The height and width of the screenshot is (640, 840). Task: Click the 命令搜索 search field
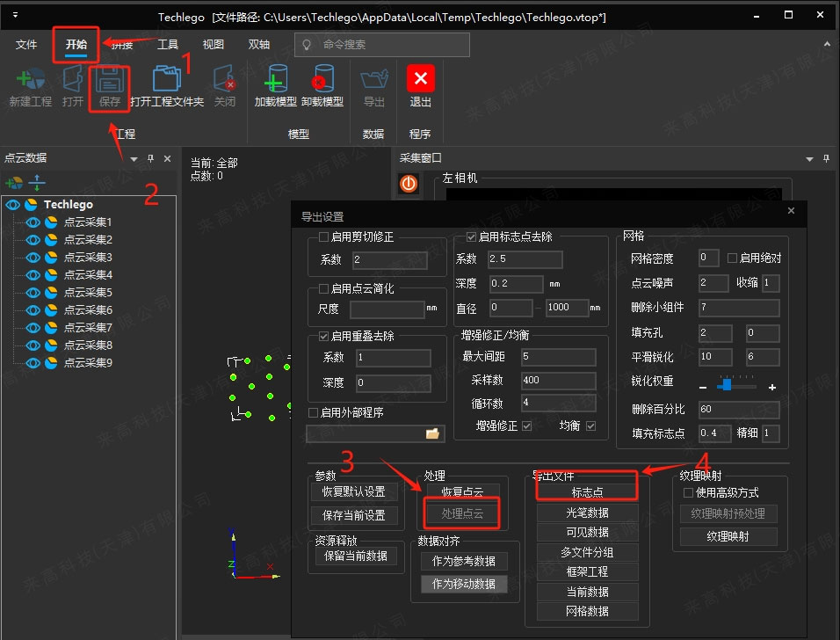pos(391,45)
